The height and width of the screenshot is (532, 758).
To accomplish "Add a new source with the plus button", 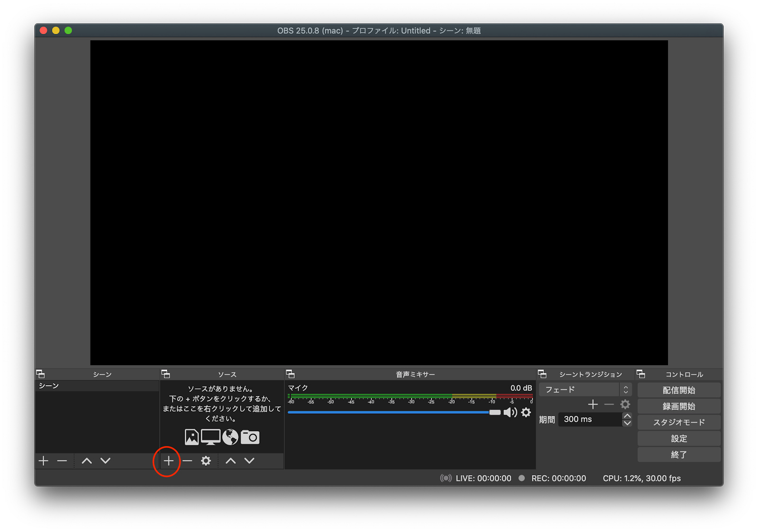I will (169, 460).
